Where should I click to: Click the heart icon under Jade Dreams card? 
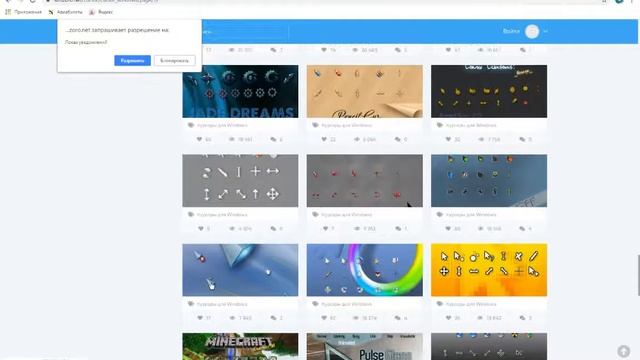coord(200,139)
